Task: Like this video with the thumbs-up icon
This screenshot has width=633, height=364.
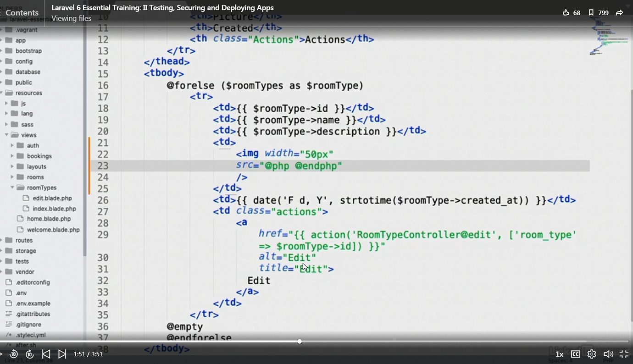Action: [566, 13]
